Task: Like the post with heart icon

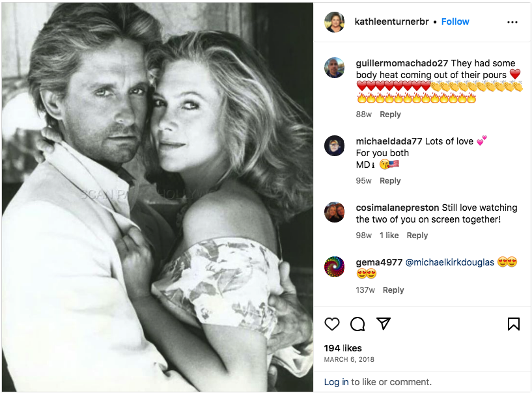Action: (x=332, y=324)
